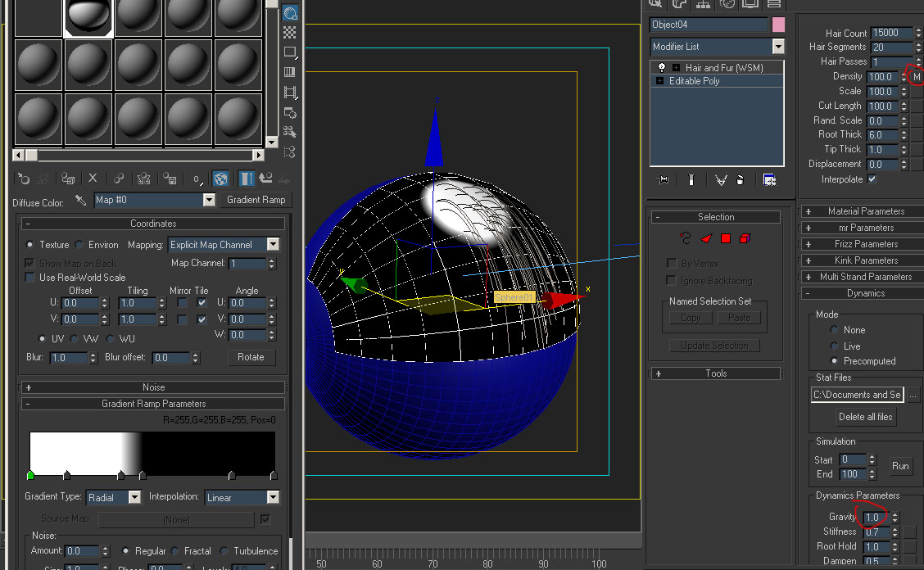
Task: Click Configure Modifier Sets icon
Action: [x=769, y=180]
